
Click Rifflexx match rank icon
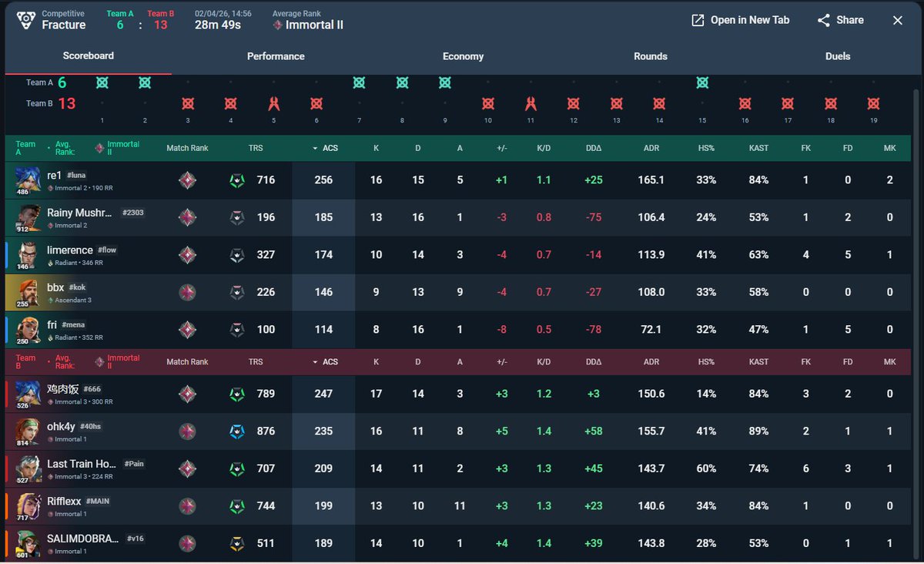pos(187,506)
